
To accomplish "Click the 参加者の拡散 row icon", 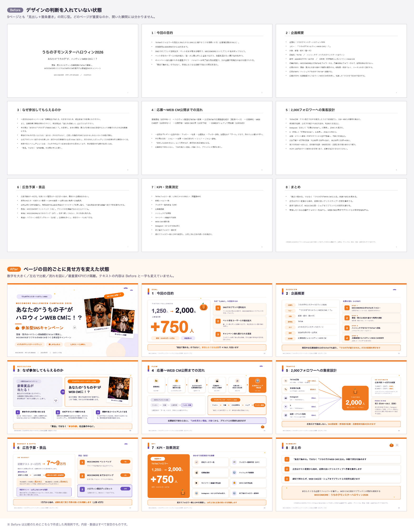I will 286,389.
